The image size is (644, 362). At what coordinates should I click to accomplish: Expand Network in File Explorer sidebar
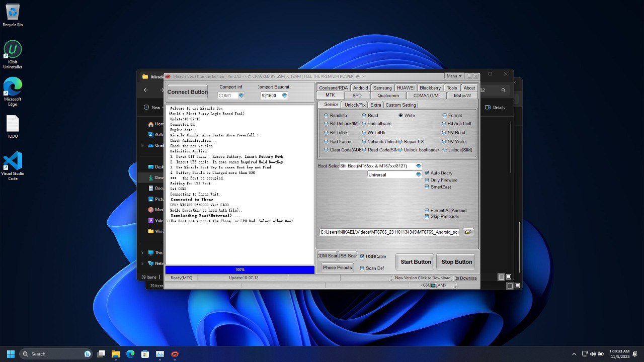142,263
